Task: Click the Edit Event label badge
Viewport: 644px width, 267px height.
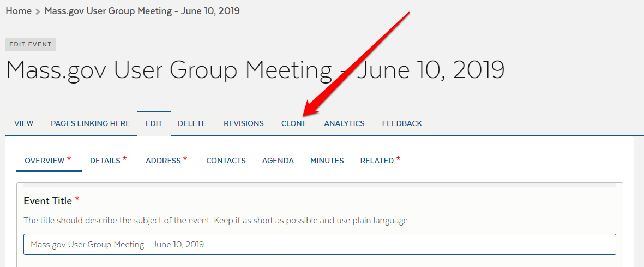Action: point(31,45)
